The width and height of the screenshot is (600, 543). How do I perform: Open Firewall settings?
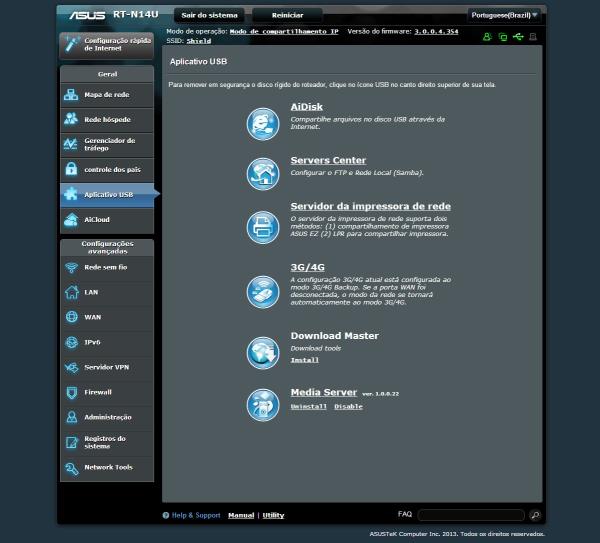[x=107, y=392]
